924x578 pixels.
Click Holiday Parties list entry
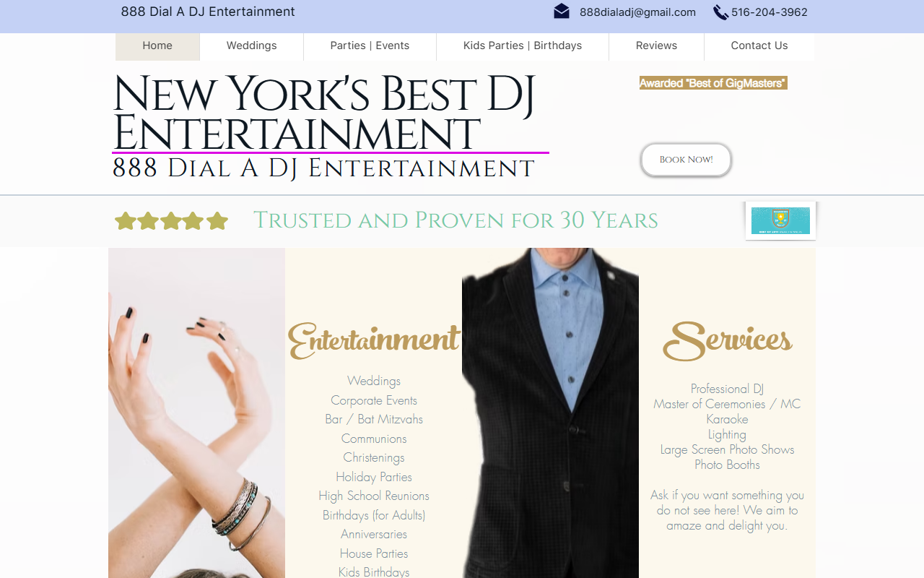tap(374, 477)
